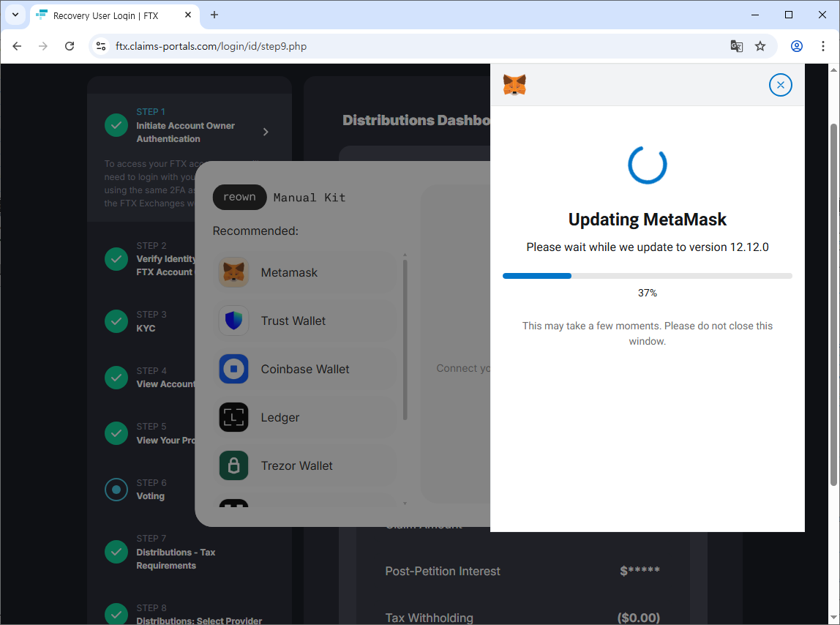Viewport: 840px width, 625px height.
Task: Click the ($0.00) tax withholding value
Action: [639, 618]
